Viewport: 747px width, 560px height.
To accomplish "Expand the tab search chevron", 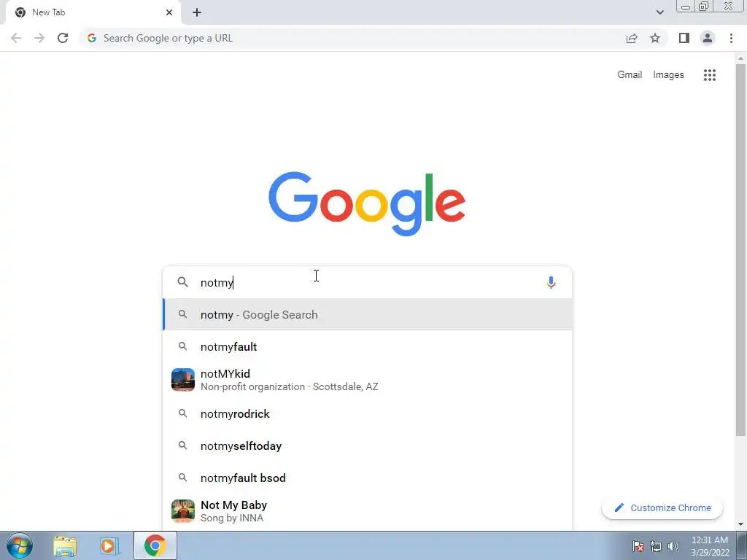I will point(659,12).
